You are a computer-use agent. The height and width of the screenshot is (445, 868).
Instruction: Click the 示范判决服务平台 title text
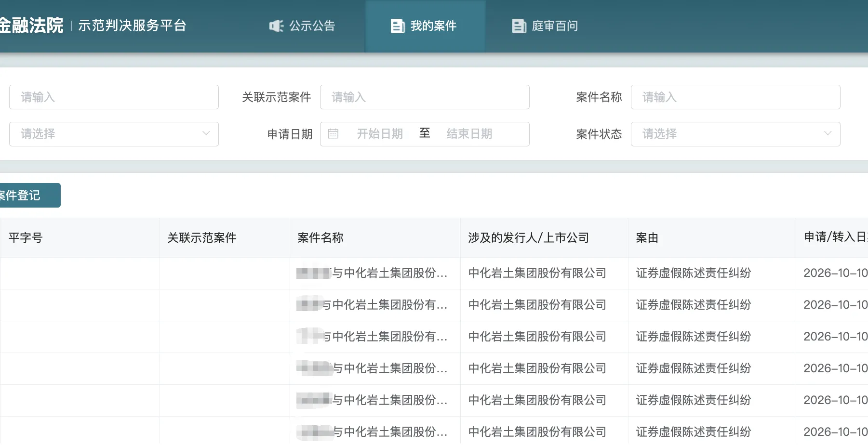tap(132, 26)
